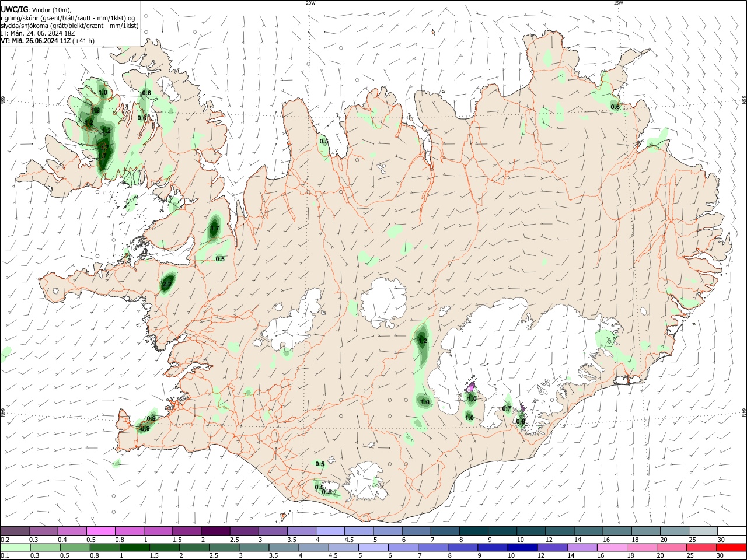Click the grey-blue 4 swatch in the bottom scale

(x=313, y=547)
